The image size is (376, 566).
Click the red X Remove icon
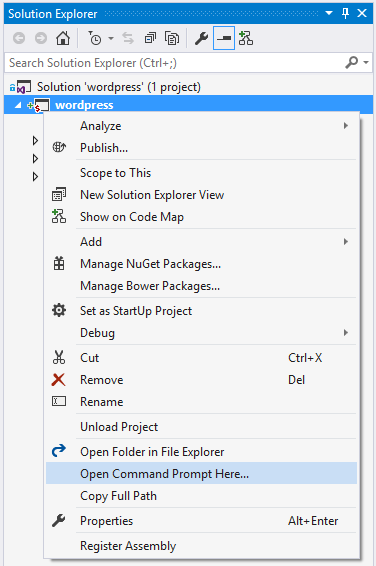point(58,380)
